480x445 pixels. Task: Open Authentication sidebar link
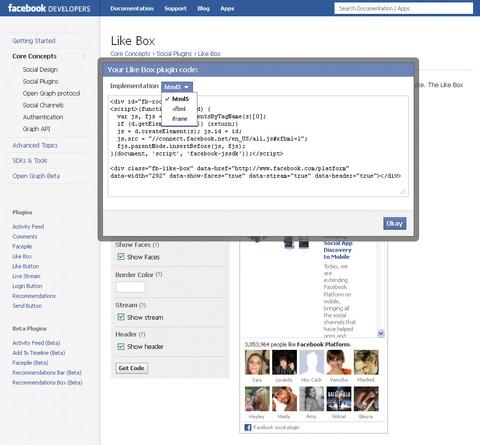(43, 117)
